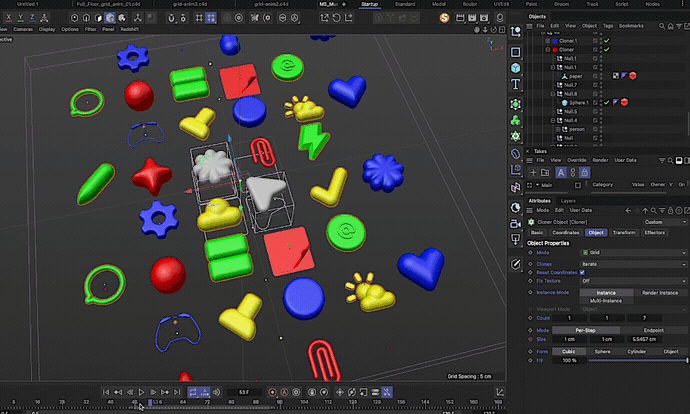
Task: Open the Layers tab beside Attributes
Action: coord(568,201)
